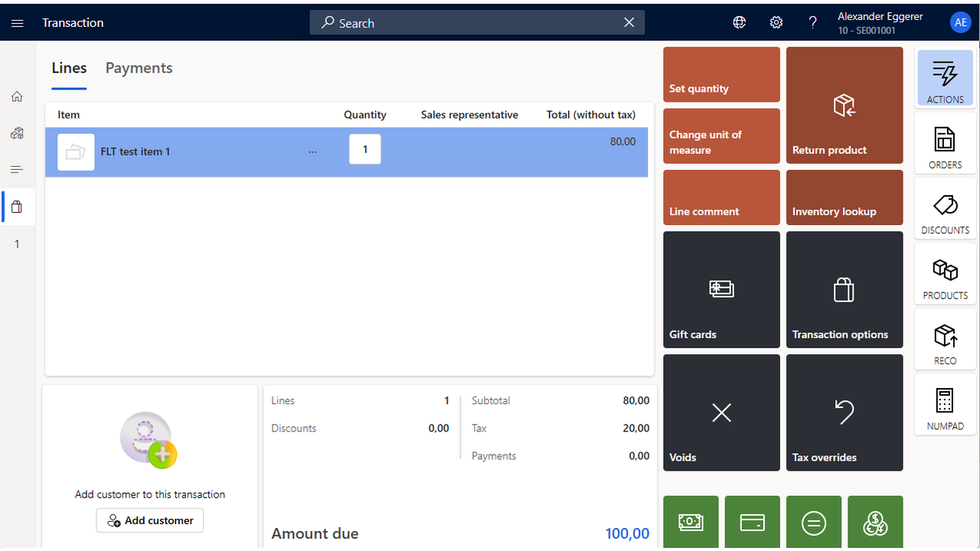Select the FLT test item 1 line
The image size is (980, 551).
tap(347, 152)
